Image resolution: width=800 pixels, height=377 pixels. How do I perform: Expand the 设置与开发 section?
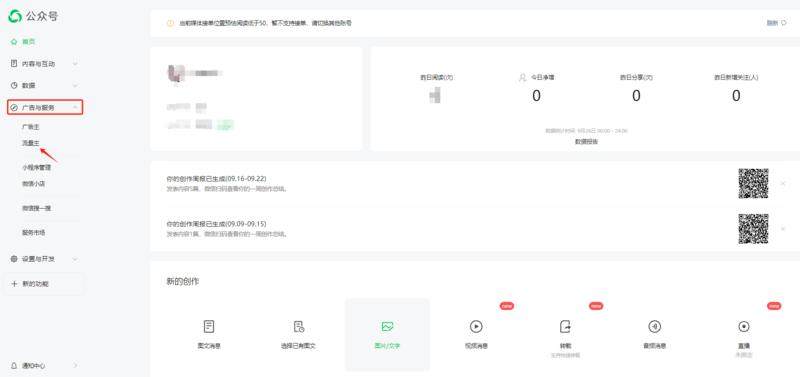45,259
